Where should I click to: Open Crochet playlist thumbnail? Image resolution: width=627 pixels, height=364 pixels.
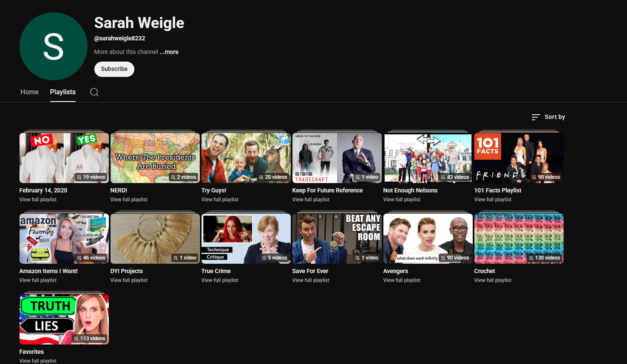519,239
